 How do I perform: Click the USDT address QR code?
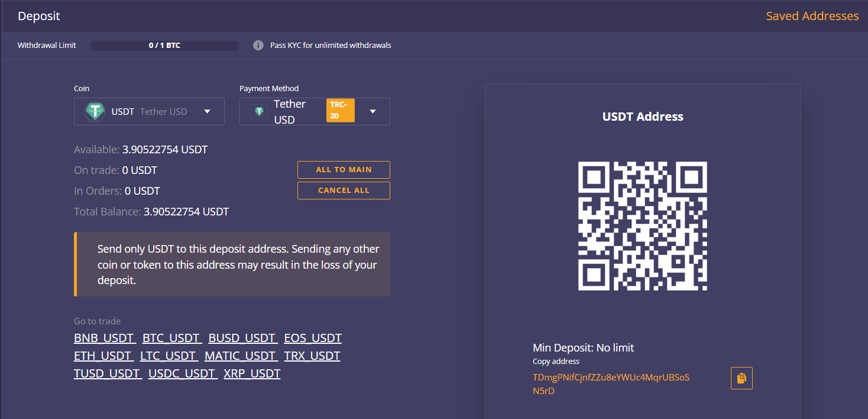point(643,226)
